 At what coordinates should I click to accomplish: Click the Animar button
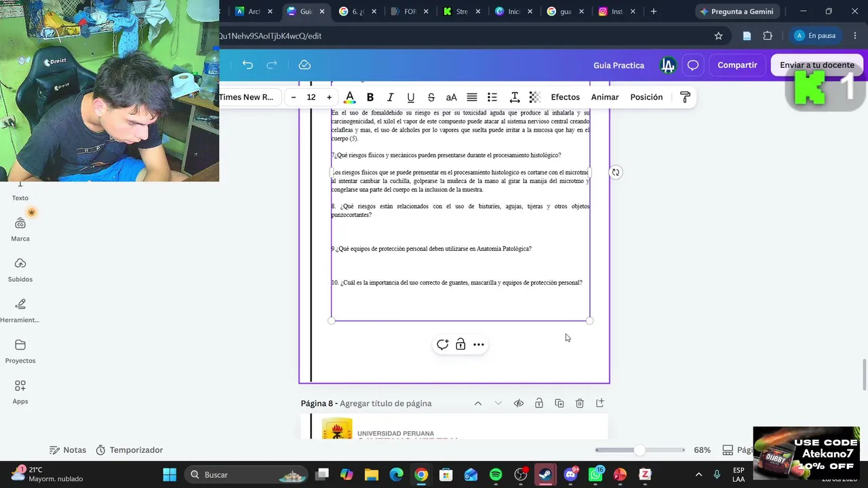[605, 97]
